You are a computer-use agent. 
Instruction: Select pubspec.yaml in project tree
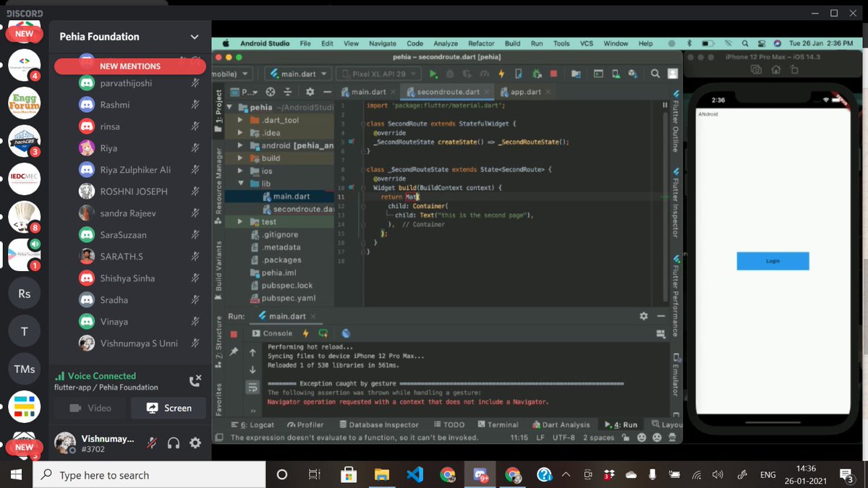pyautogui.click(x=282, y=298)
